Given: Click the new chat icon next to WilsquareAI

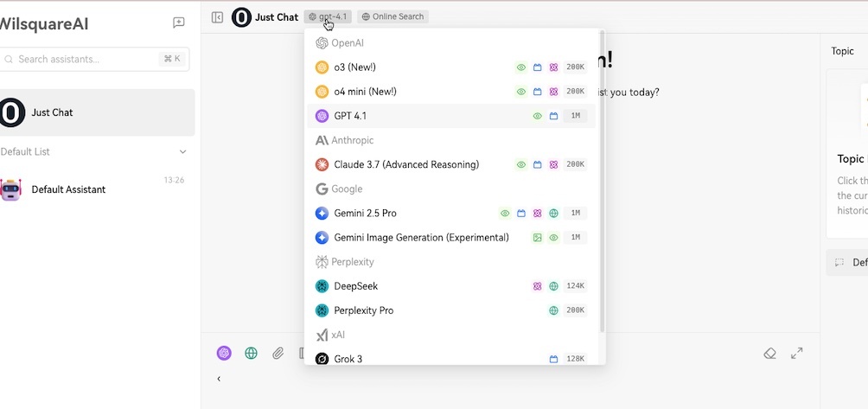Looking at the screenshot, I should [178, 22].
